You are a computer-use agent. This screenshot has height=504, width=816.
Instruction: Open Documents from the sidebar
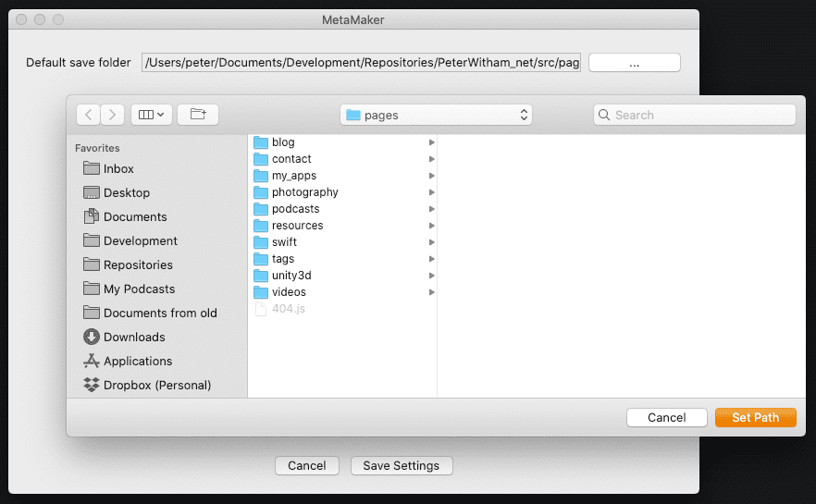point(125,216)
